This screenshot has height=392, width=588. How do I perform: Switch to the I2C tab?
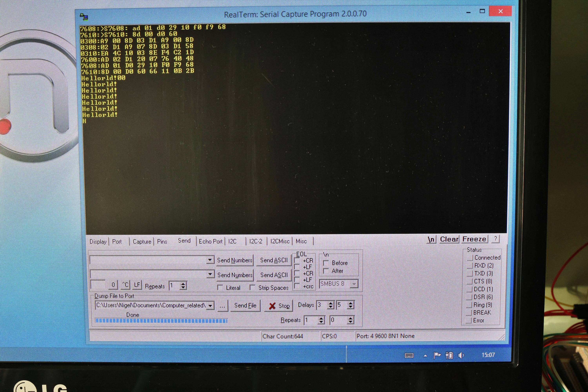point(232,241)
